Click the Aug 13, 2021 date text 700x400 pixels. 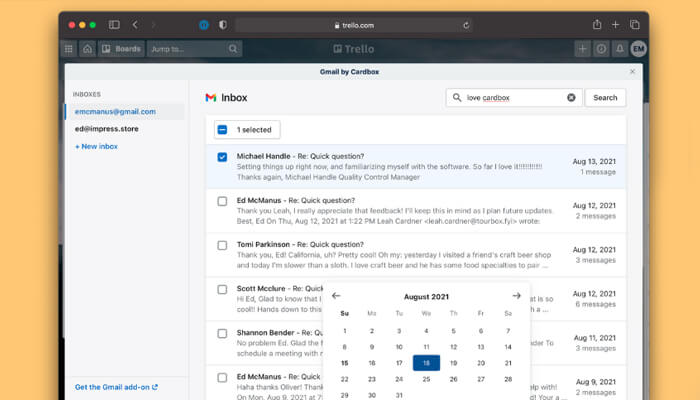[x=594, y=161]
